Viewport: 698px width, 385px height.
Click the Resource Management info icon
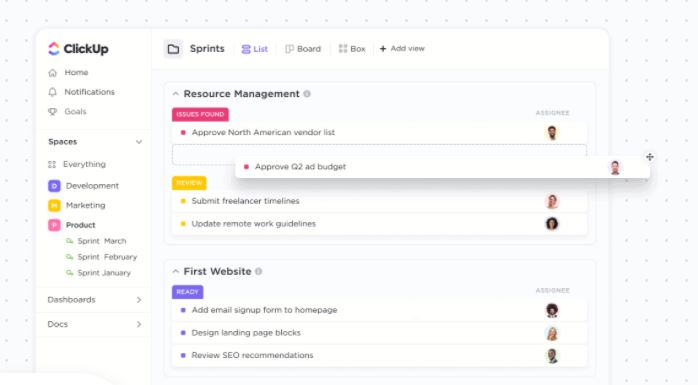click(x=307, y=94)
